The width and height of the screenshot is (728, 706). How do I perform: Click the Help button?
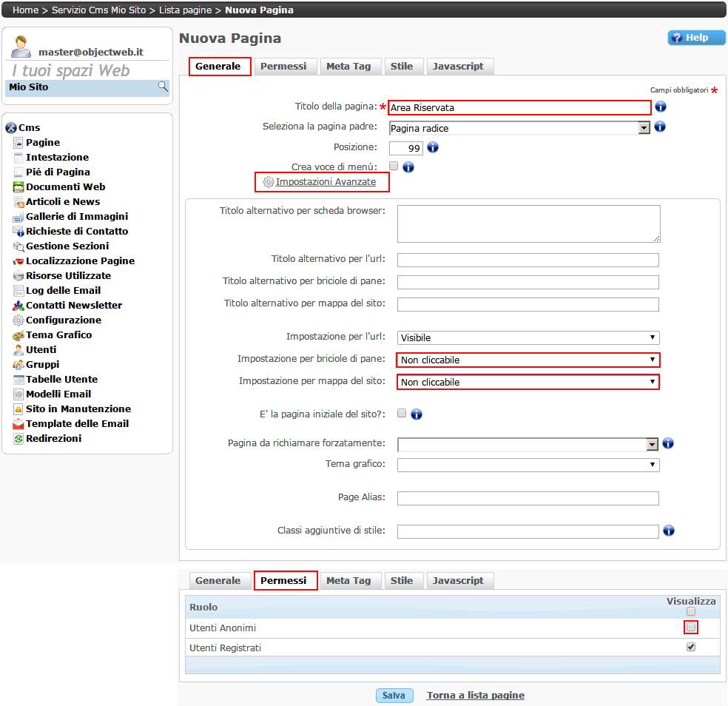point(696,38)
